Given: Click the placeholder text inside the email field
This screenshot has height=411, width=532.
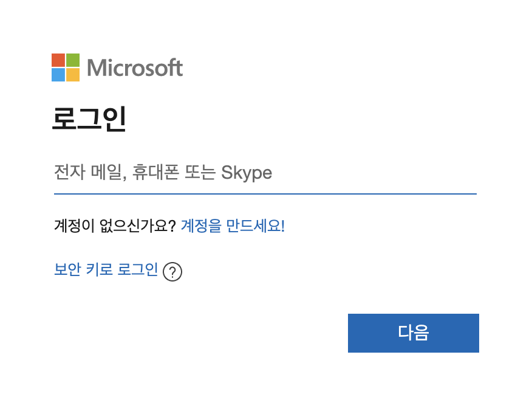Looking at the screenshot, I should click(x=162, y=173).
